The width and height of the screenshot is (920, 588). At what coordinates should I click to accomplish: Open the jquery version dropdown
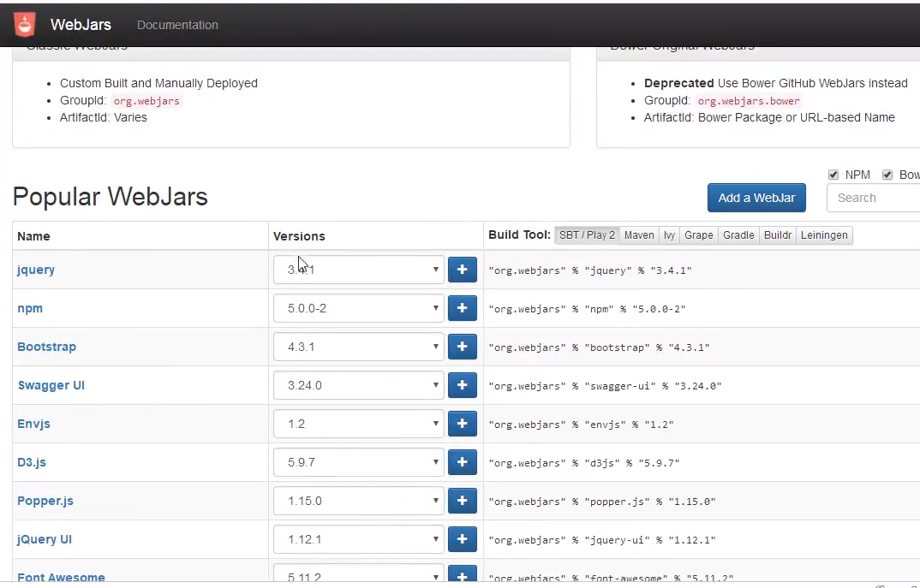(x=358, y=270)
